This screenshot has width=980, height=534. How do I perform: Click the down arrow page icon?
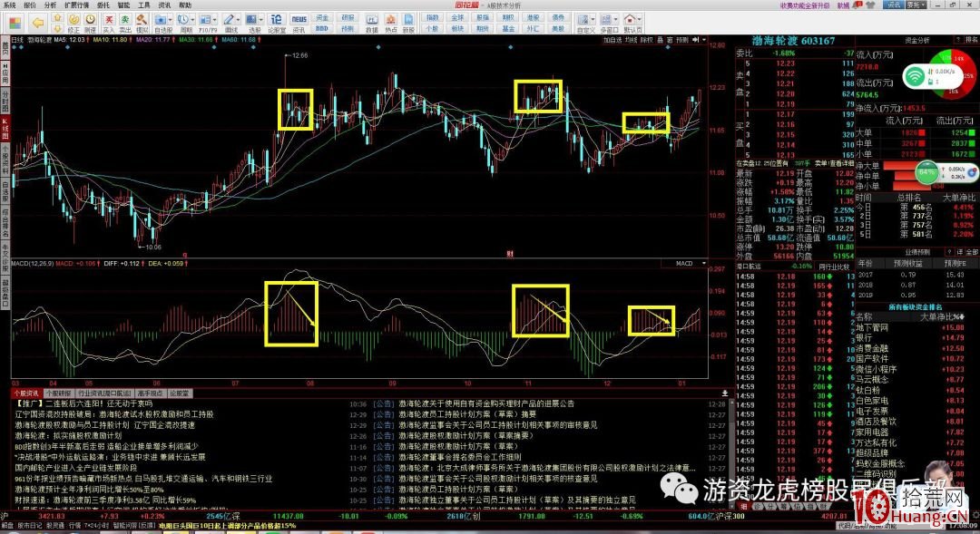[57, 29]
